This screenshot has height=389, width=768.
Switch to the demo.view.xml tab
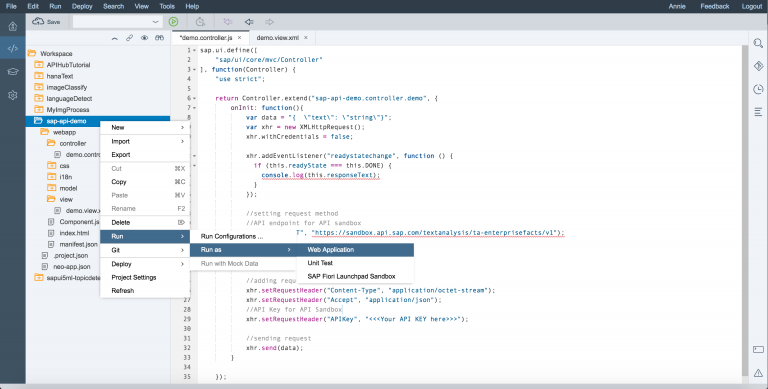(x=278, y=38)
